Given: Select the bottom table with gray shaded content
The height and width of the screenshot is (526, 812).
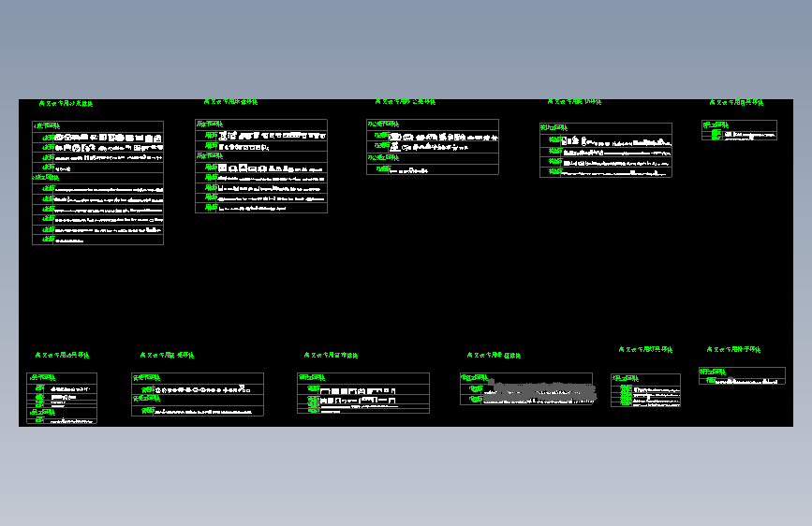Looking at the screenshot, I should coord(526,388).
